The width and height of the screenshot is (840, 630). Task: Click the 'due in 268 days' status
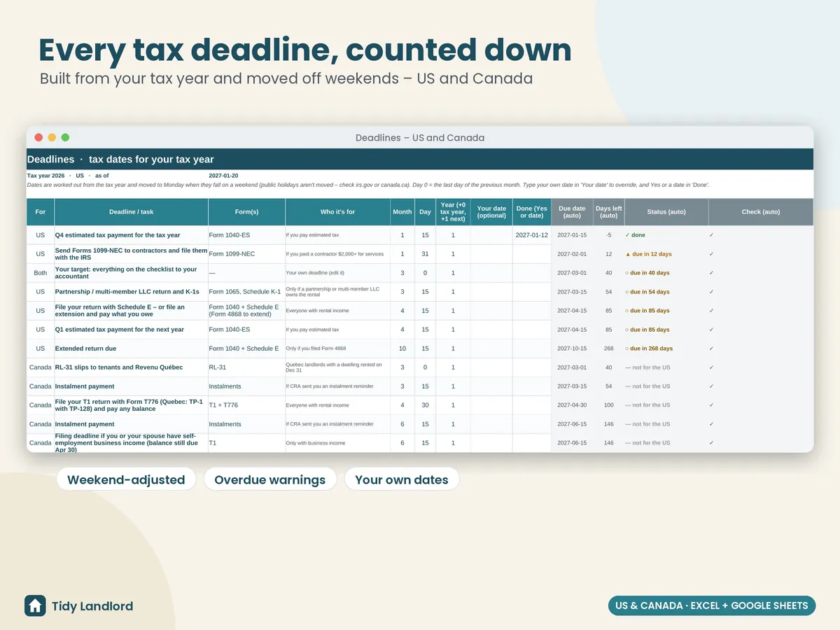pyautogui.click(x=666, y=349)
